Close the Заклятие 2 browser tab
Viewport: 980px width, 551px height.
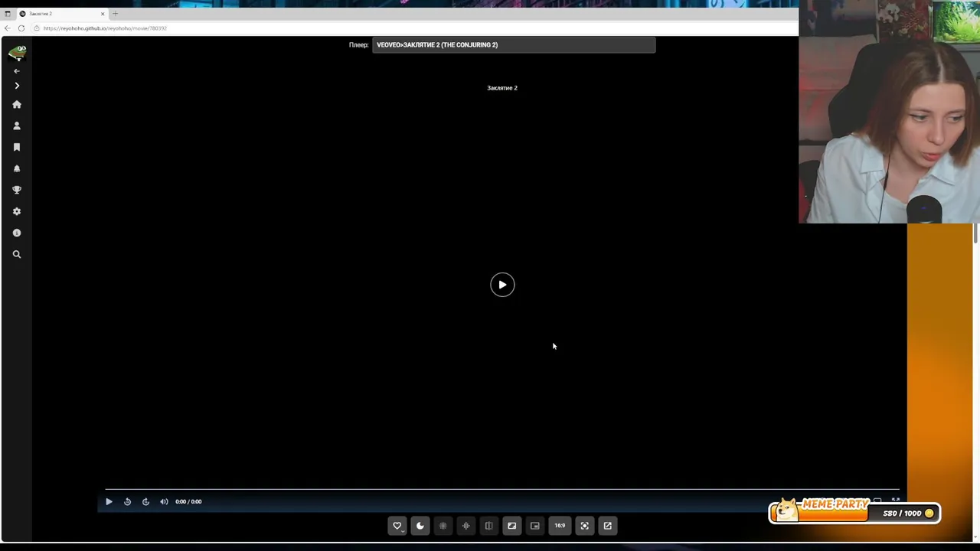coord(103,14)
